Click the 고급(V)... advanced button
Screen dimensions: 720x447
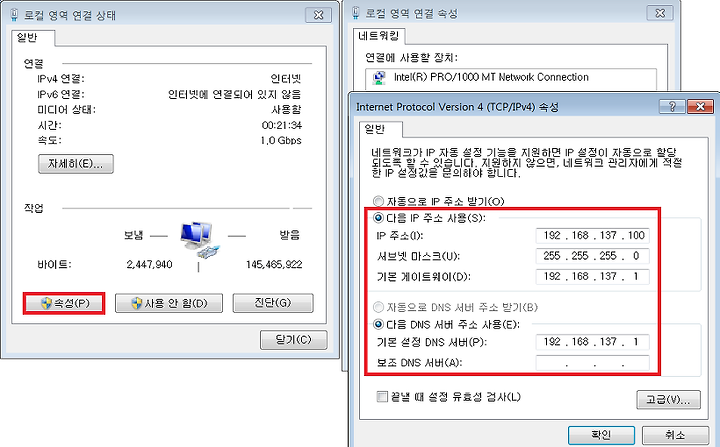(668, 400)
